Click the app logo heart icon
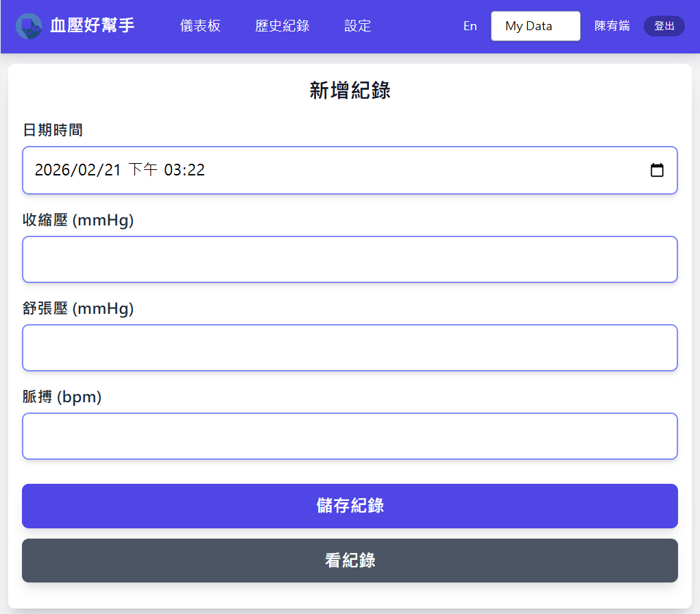The image size is (700, 614). (29, 27)
